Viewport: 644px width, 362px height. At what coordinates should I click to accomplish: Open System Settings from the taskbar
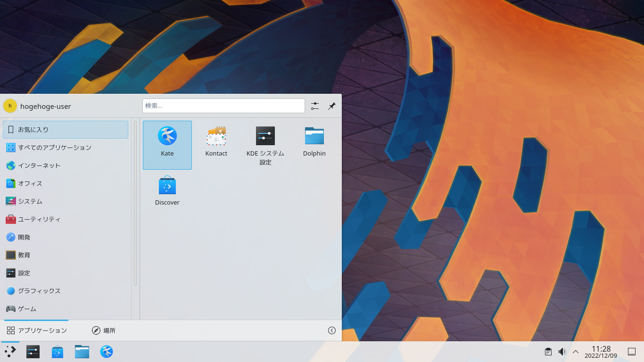pyautogui.click(x=33, y=352)
